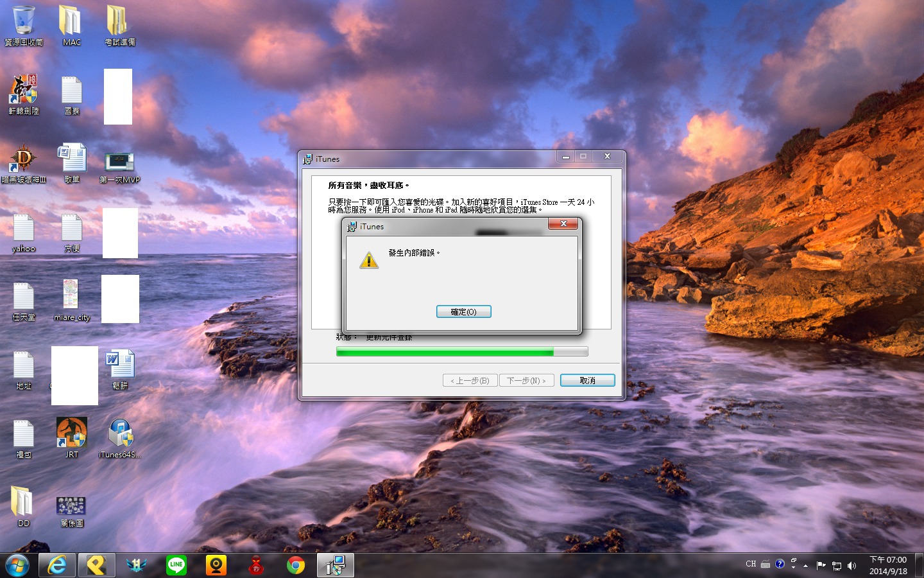Select the 歌單 Word document icon
This screenshot has width=924, height=578.
tap(71, 163)
